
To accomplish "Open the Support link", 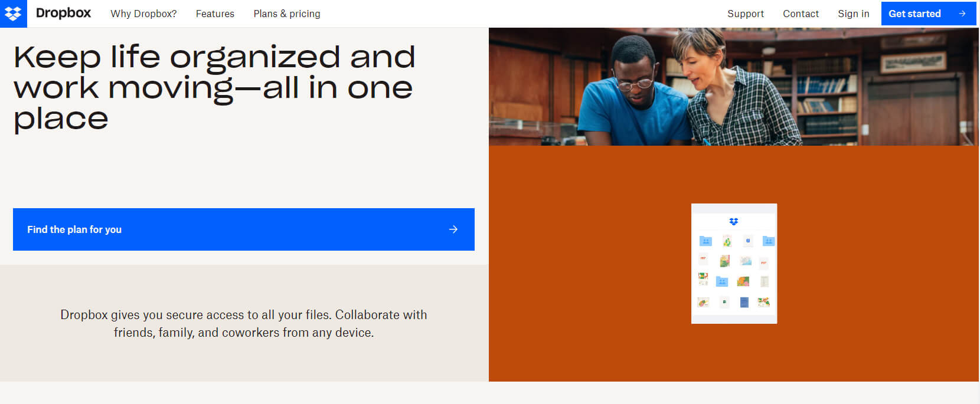I will point(746,14).
